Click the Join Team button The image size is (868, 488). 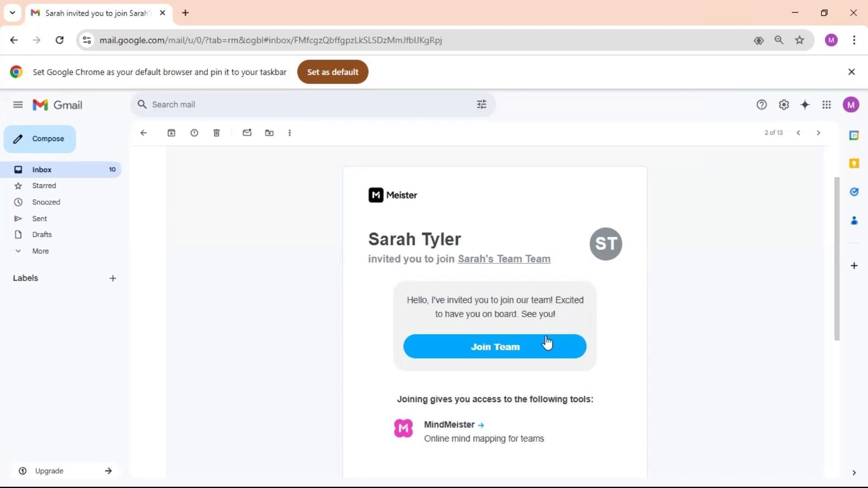pyautogui.click(x=495, y=347)
